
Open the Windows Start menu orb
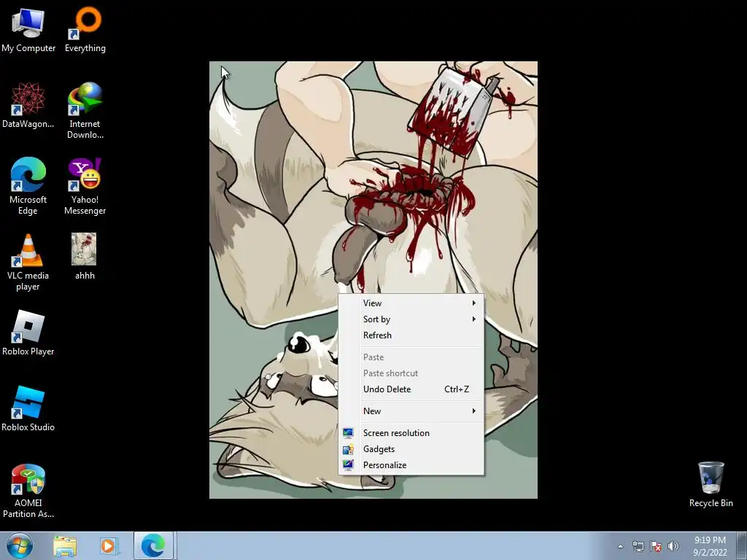20,545
